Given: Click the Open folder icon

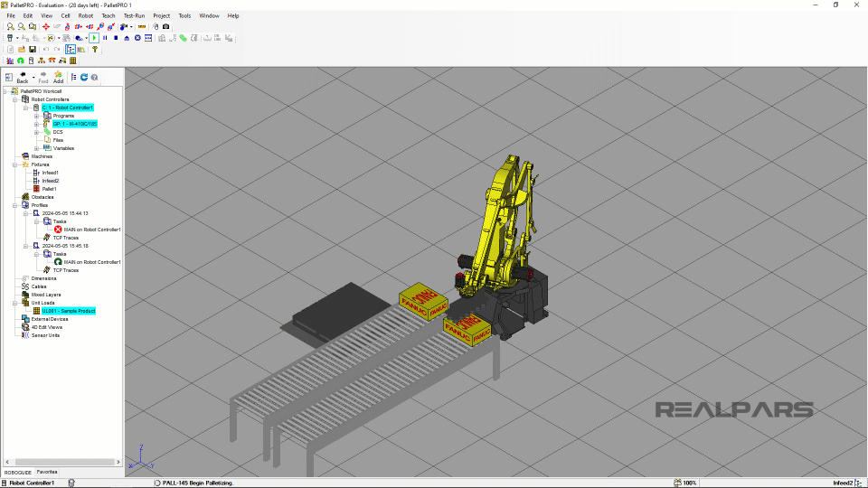Looking at the screenshot, I should pos(22,50).
